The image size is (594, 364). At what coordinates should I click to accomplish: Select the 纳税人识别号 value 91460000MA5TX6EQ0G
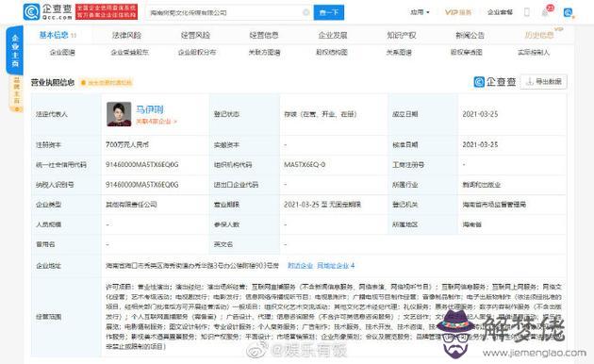[x=141, y=185]
